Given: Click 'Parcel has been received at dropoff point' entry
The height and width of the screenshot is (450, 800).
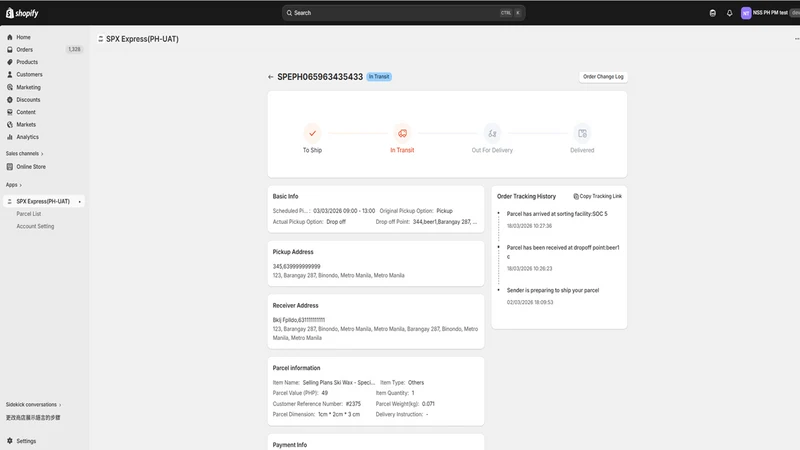Looking at the screenshot, I should [563, 252].
